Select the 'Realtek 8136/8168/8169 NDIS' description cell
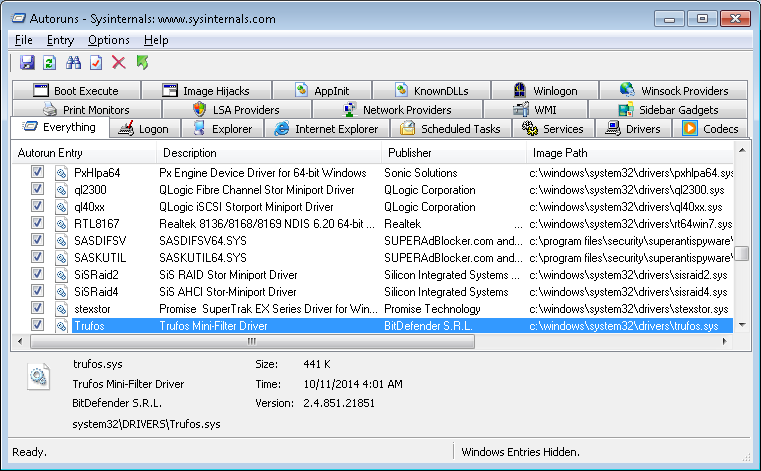This screenshot has width=761, height=471. point(267,224)
